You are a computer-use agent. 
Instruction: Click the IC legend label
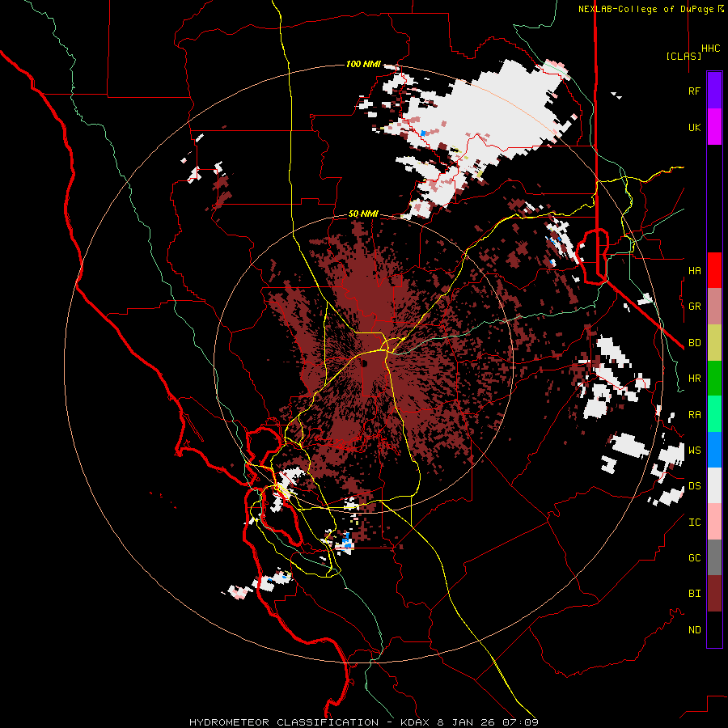(x=694, y=523)
